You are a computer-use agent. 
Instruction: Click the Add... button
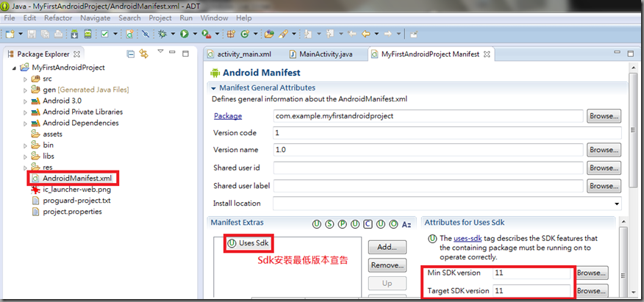pos(387,247)
